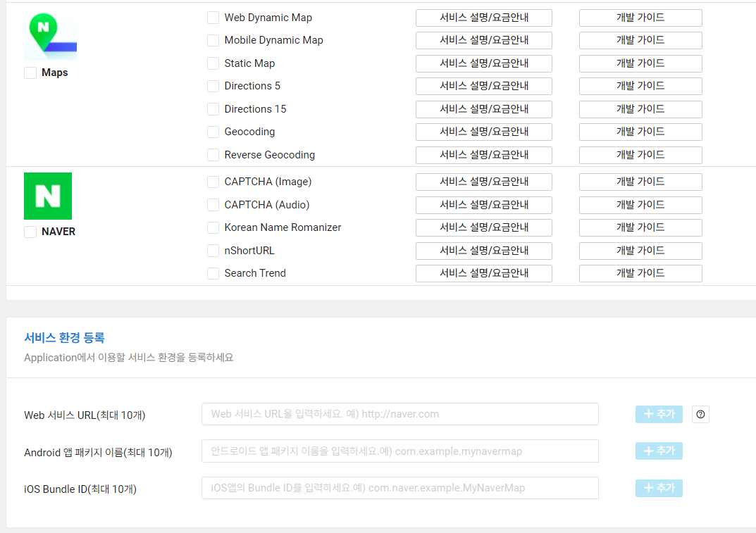Select the Search Trend checkbox

coord(213,274)
